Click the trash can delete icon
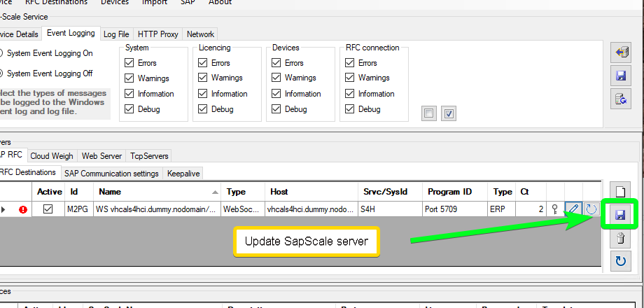This screenshot has width=644, height=308. tap(620, 239)
